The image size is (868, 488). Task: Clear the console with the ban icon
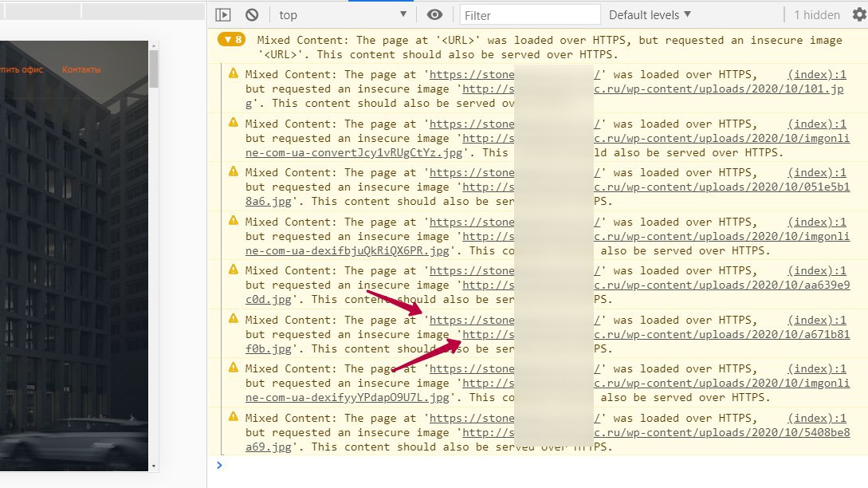[252, 15]
